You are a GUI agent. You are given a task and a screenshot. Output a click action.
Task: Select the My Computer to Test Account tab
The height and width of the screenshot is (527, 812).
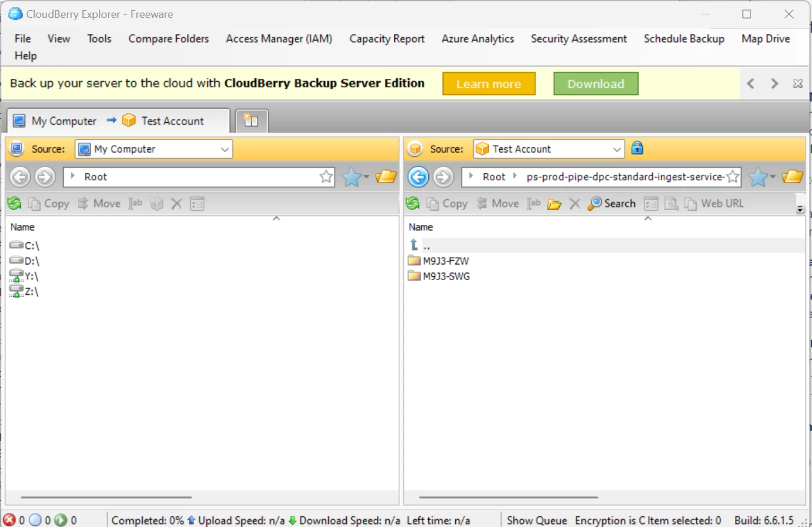tap(118, 121)
